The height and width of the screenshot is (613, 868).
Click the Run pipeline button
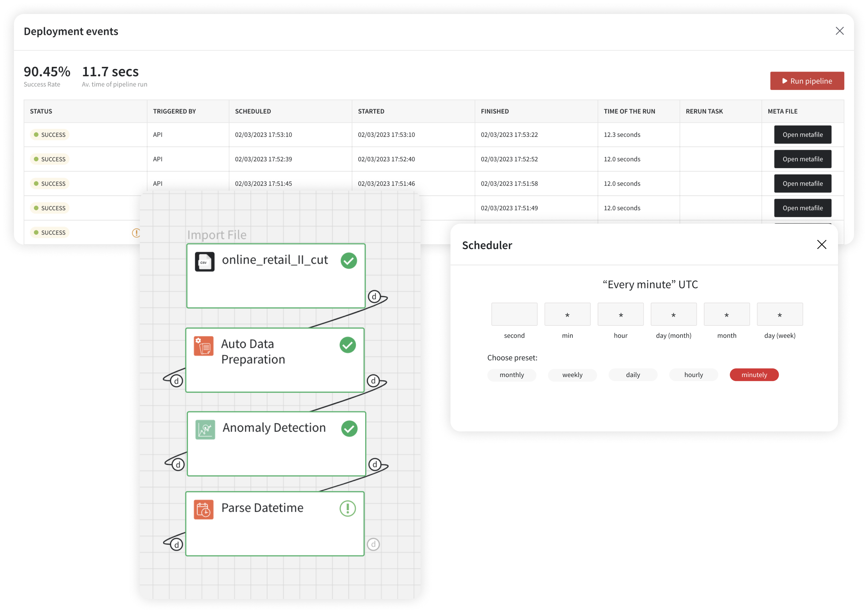tap(807, 81)
